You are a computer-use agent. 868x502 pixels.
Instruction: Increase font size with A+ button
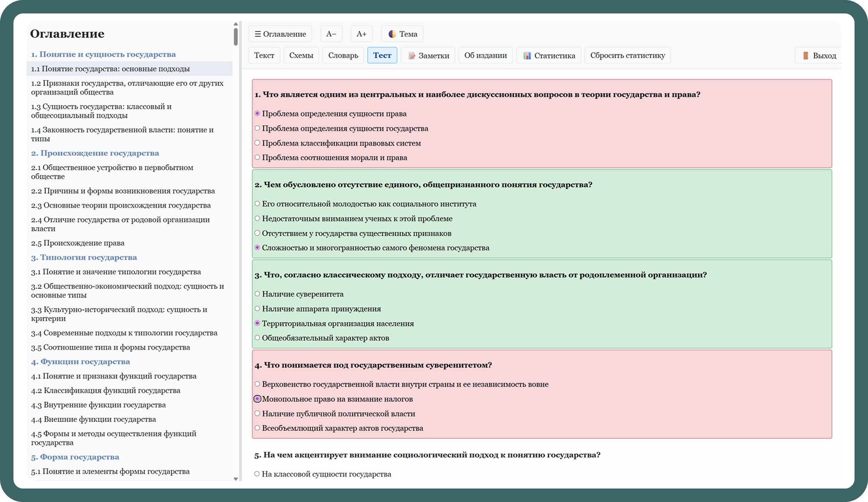361,34
